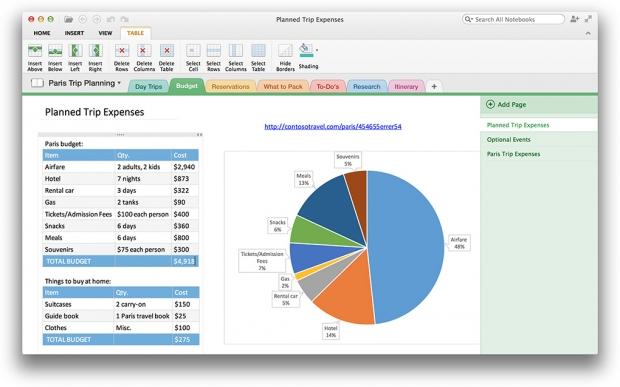
Task: Open the contosotravel.com paris link
Action: tap(333, 126)
